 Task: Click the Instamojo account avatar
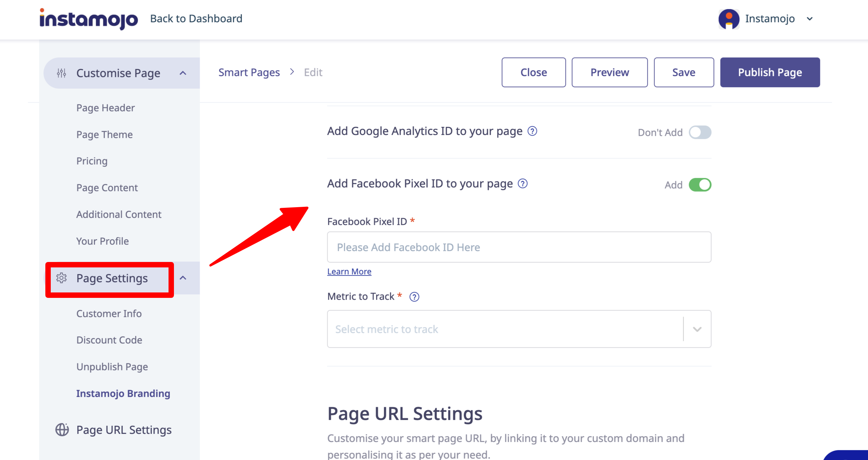[729, 19]
